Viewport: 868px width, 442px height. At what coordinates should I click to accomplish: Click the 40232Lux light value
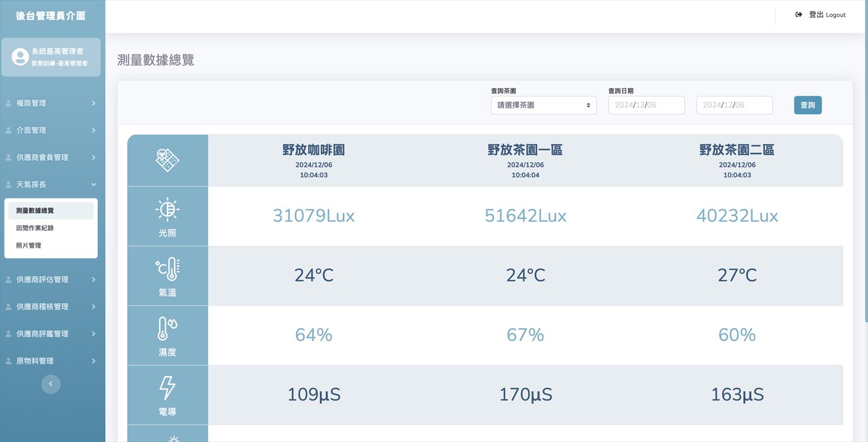point(737,216)
